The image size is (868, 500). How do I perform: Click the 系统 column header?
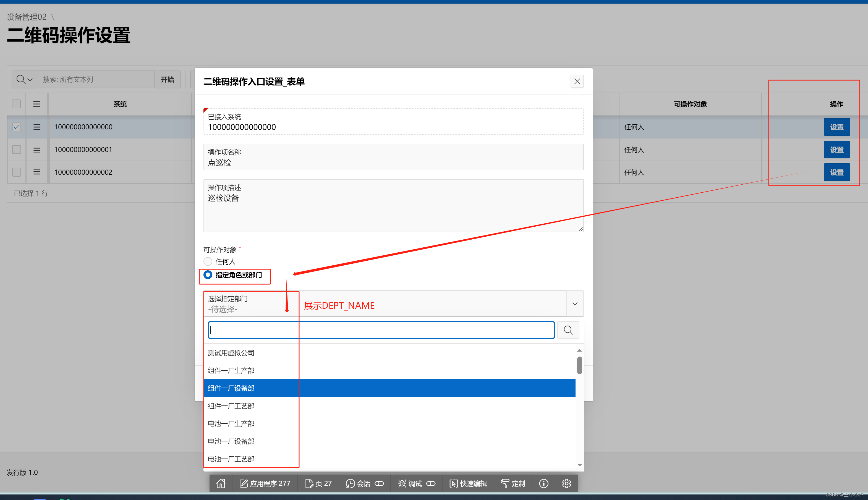click(120, 104)
